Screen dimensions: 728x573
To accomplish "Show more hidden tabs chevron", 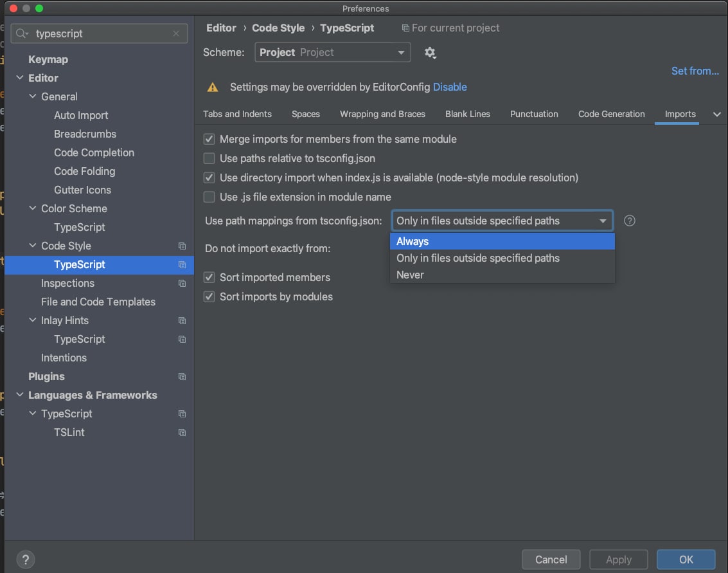I will [x=716, y=114].
